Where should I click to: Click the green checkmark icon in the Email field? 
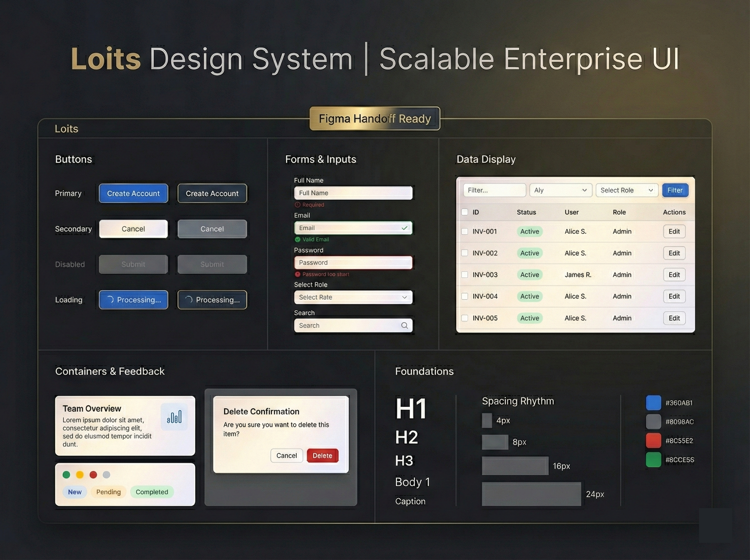click(x=404, y=228)
